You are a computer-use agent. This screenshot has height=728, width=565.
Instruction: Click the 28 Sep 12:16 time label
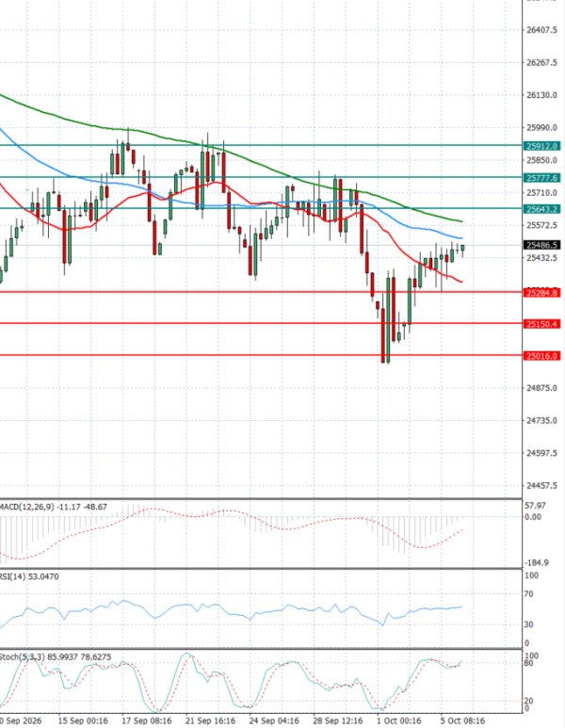337,720
